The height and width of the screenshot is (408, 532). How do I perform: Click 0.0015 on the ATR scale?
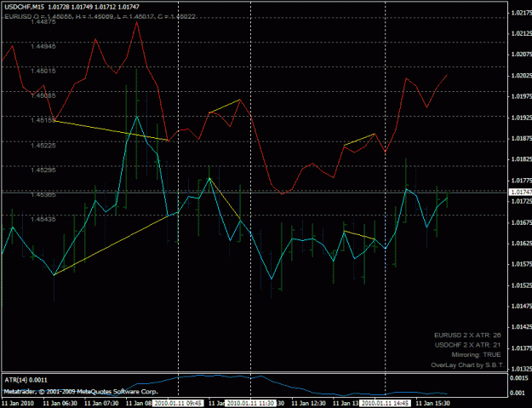pyautogui.click(x=518, y=378)
